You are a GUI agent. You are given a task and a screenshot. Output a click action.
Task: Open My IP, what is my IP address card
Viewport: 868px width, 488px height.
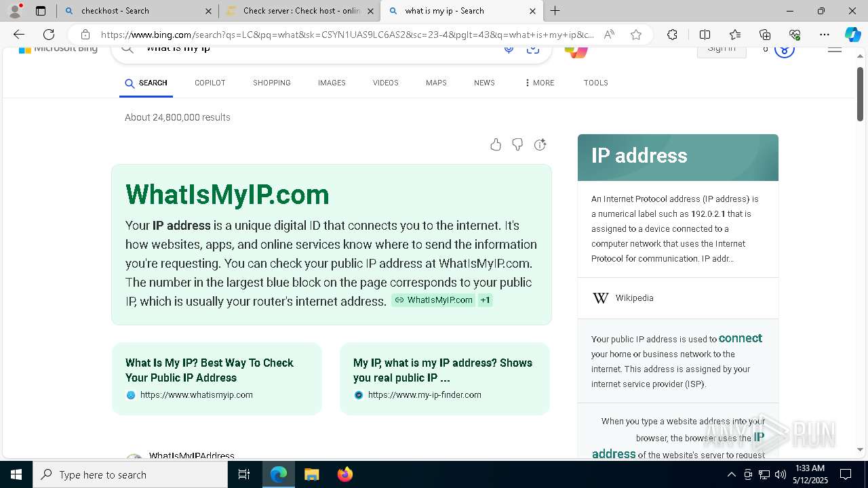(445, 378)
